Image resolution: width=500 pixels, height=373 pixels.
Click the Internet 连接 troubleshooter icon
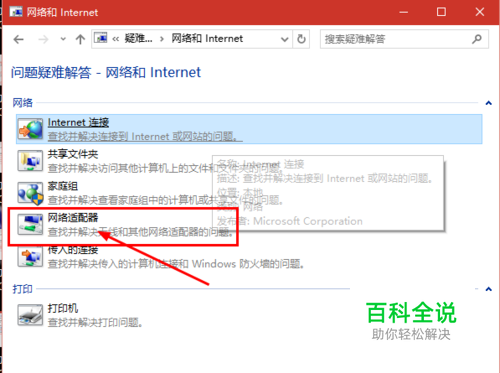point(30,129)
